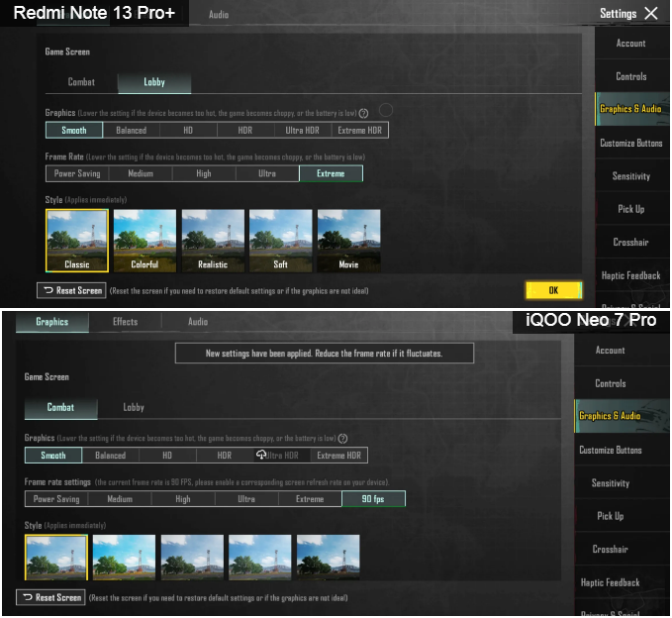The height and width of the screenshot is (618, 672).
Task: Click Reset Screen in iQOO panel
Action: click(x=51, y=597)
